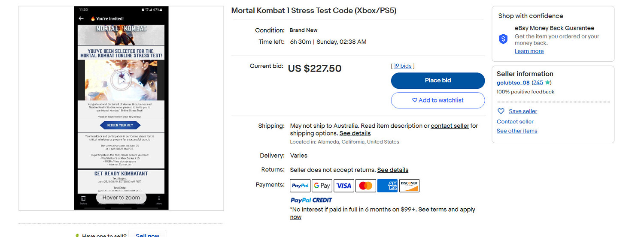
Task: Click Learn more about Money Back Guarantee
Action: tap(529, 51)
